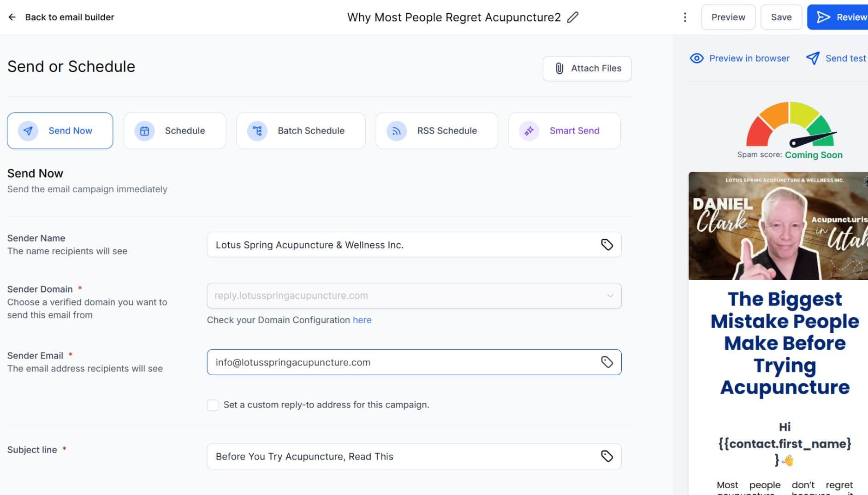The width and height of the screenshot is (868, 495).
Task: Click the Attach Files button
Action: click(587, 69)
